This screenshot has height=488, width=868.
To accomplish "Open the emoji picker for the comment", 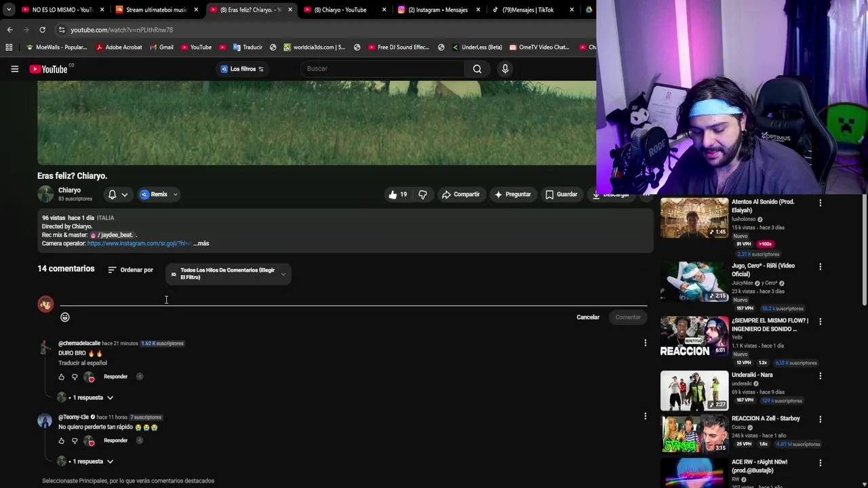I will click(65, 317).
